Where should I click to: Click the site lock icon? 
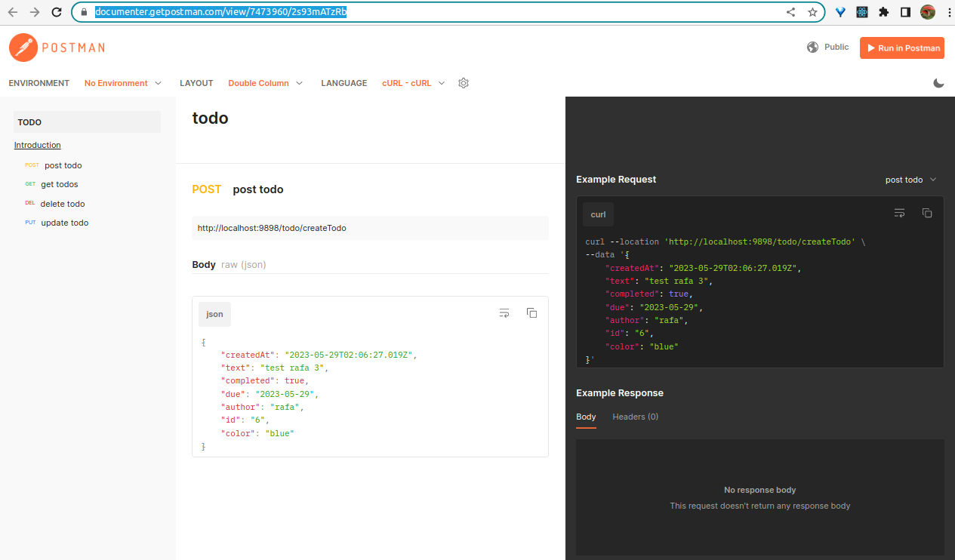pos(83,12)
